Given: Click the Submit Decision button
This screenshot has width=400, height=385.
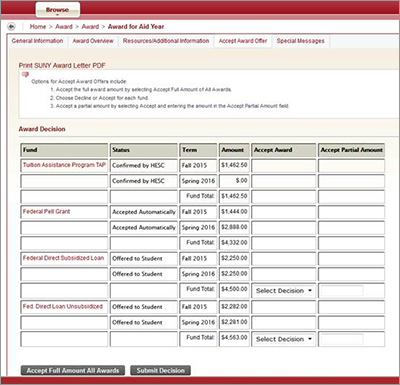Looking at the screenshot, I should point(160,370).
